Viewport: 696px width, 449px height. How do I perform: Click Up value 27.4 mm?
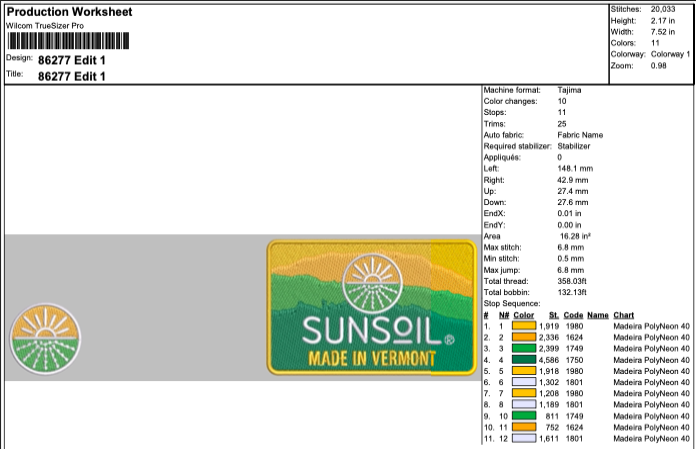pos(573,191)
